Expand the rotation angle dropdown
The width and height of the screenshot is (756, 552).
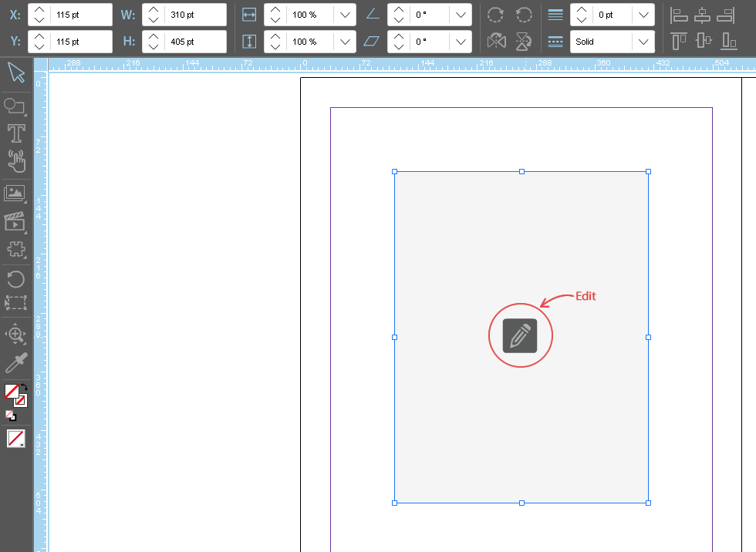click(461, 15)
